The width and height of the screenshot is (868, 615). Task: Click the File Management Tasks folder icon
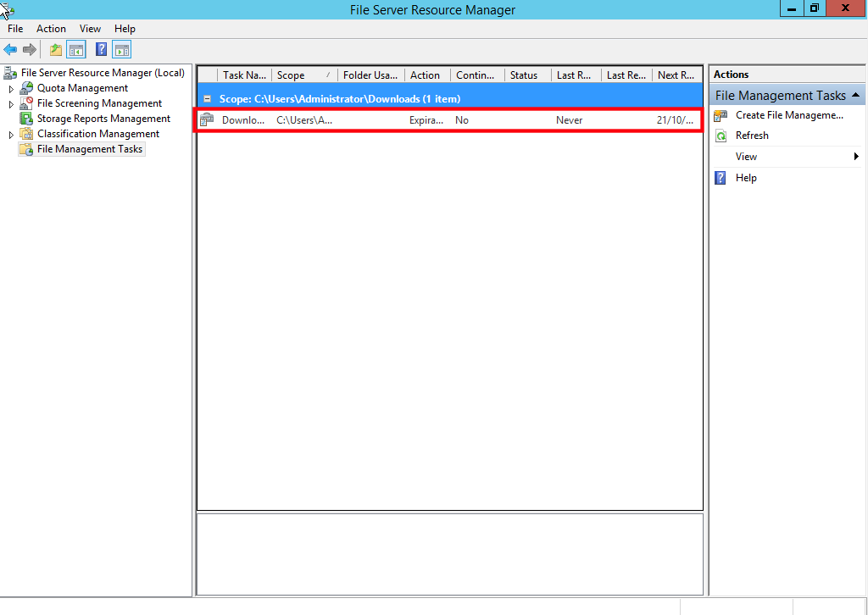(x=26, y=149)
